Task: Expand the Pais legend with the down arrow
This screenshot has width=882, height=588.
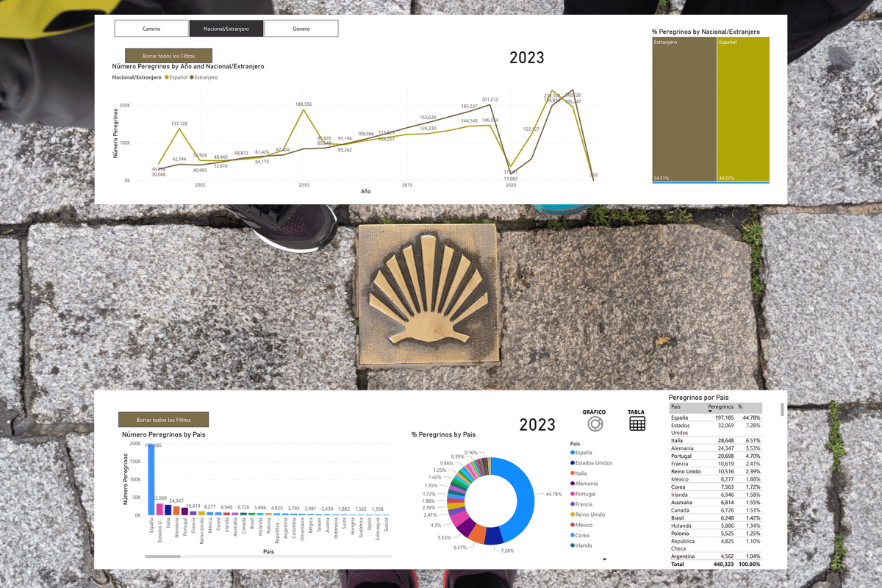Action: (604, 560)
